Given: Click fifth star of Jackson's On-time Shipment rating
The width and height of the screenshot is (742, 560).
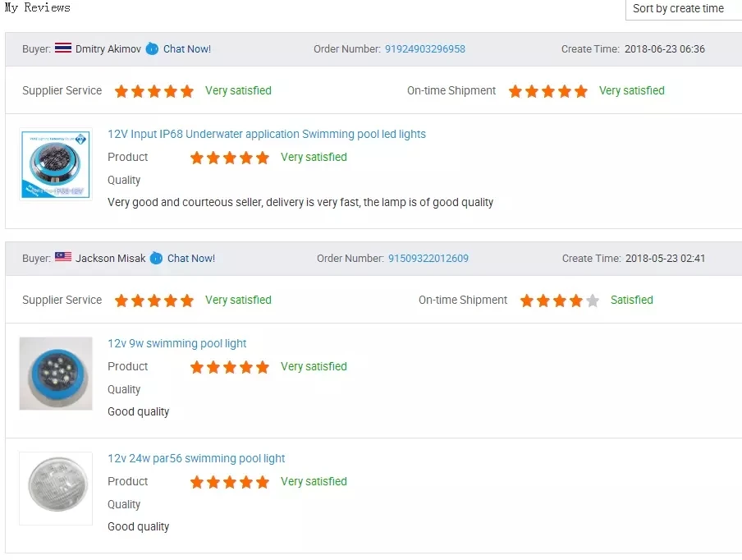Looking at the screenshot, I should click(593, 301).
